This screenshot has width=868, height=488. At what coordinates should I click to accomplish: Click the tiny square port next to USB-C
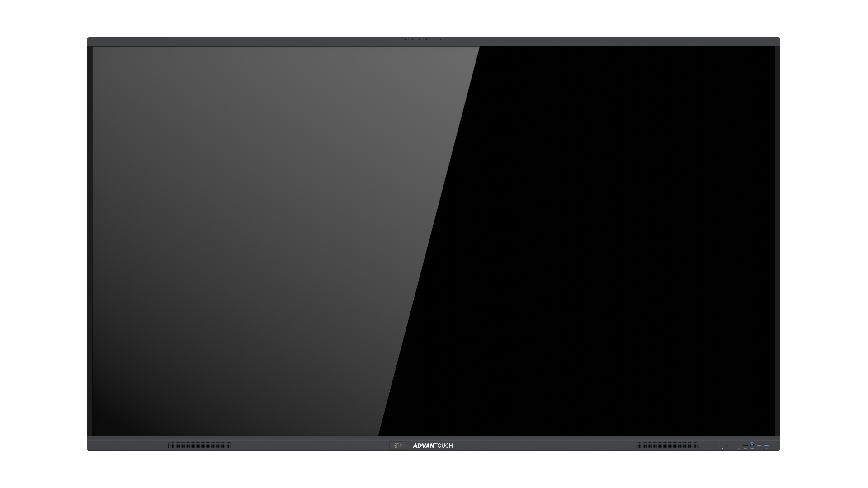point(733,446)
